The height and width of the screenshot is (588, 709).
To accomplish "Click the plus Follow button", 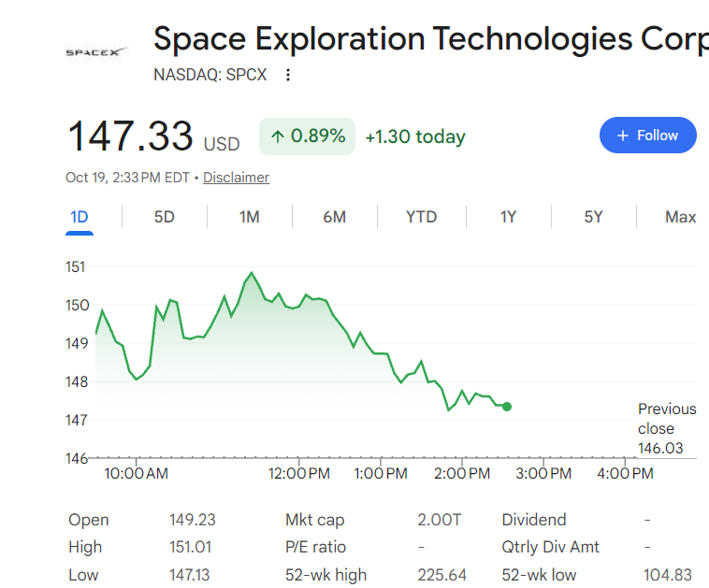I will click(648, 136).
